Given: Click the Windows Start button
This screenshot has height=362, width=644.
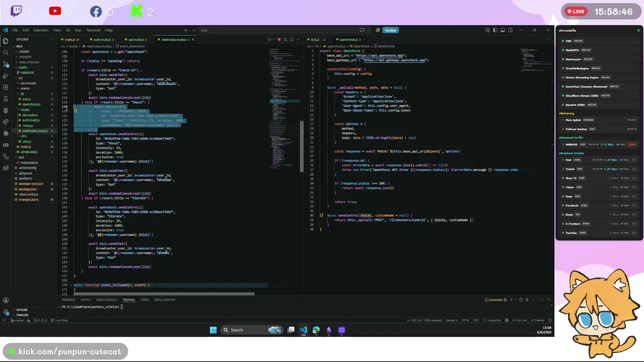Looking at the screenshot, I should point(213,330).
